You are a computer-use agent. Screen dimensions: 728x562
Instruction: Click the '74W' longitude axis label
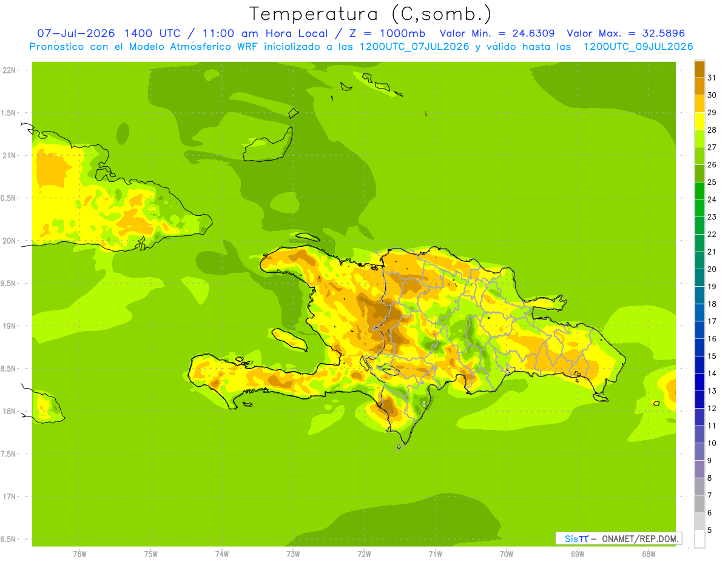[x=222, y=554]
